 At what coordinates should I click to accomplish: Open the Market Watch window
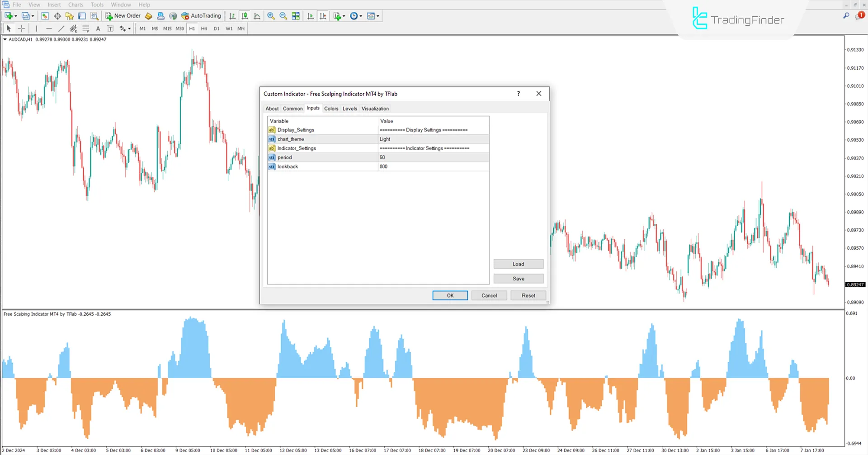point(45,16)
